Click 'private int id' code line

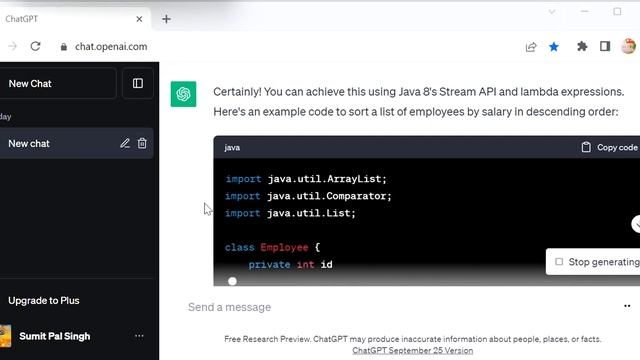290,264
